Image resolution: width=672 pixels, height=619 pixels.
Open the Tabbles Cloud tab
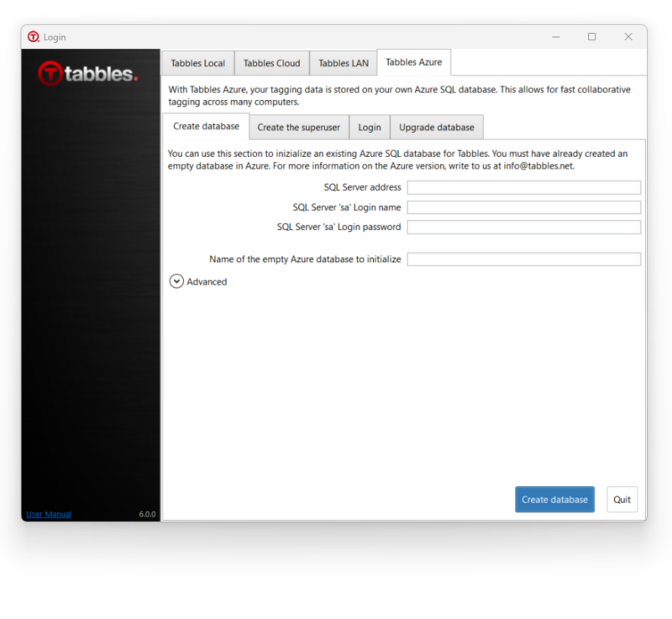tap(271, 62)
